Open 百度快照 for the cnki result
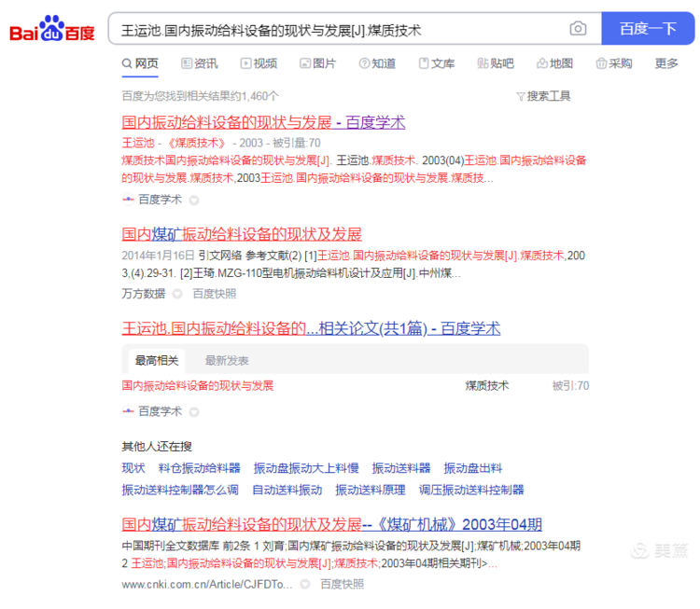 [342, 584]
